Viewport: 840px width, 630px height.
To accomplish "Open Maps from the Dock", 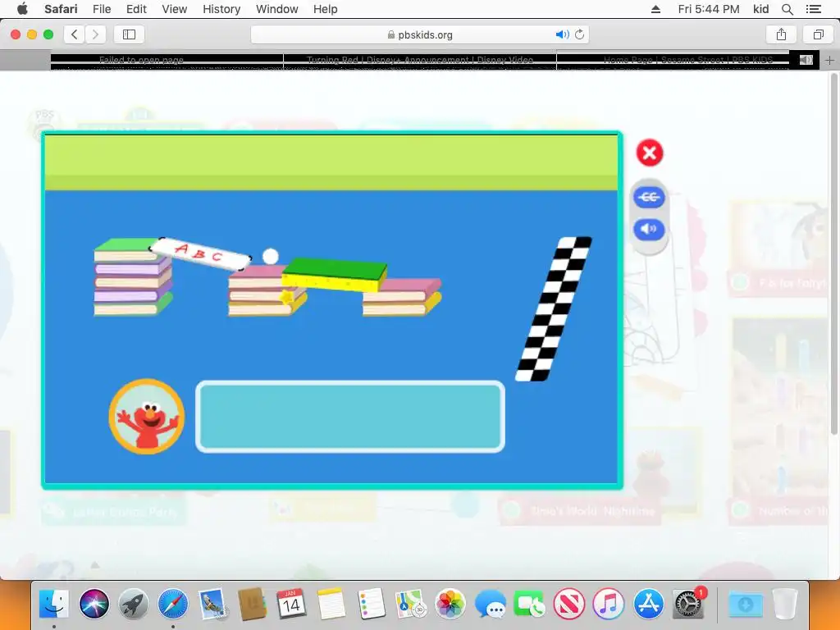I will [410, 605].
